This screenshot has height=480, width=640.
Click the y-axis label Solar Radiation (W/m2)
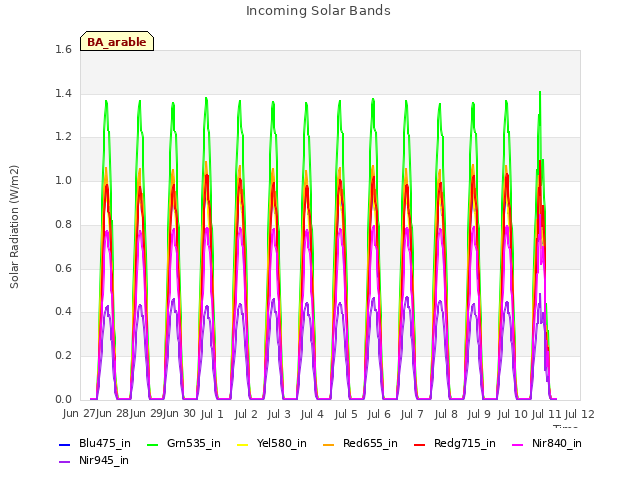click(x=14, y=227)
